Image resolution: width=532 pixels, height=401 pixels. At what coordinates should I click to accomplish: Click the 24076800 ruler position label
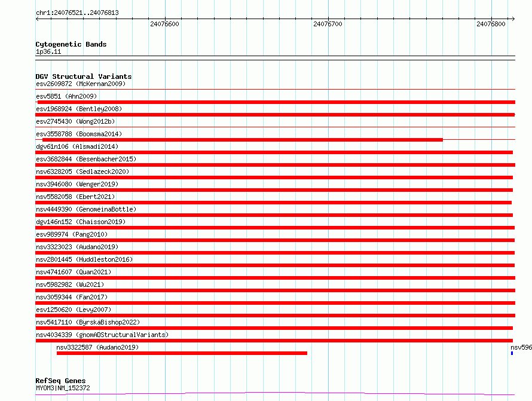[491, 24]
